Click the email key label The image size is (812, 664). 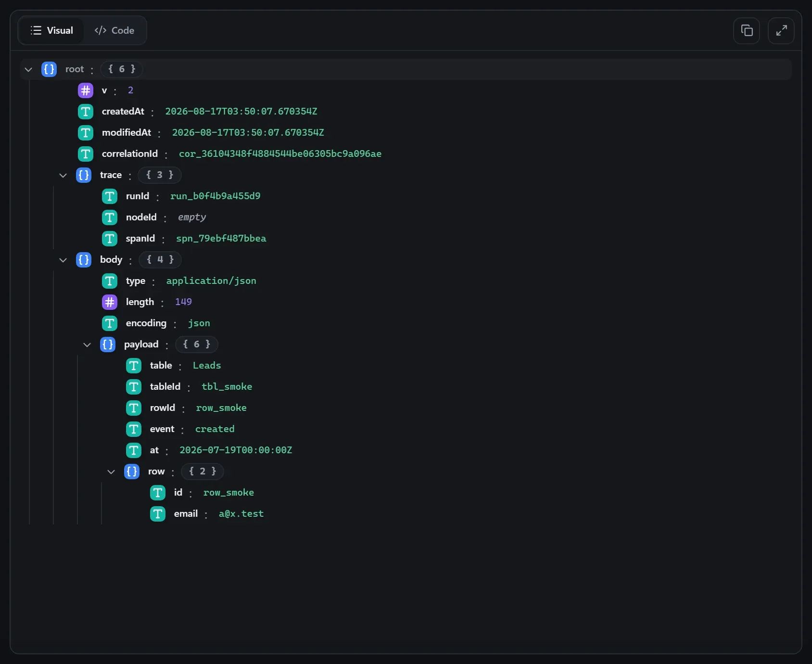[186, 514]
